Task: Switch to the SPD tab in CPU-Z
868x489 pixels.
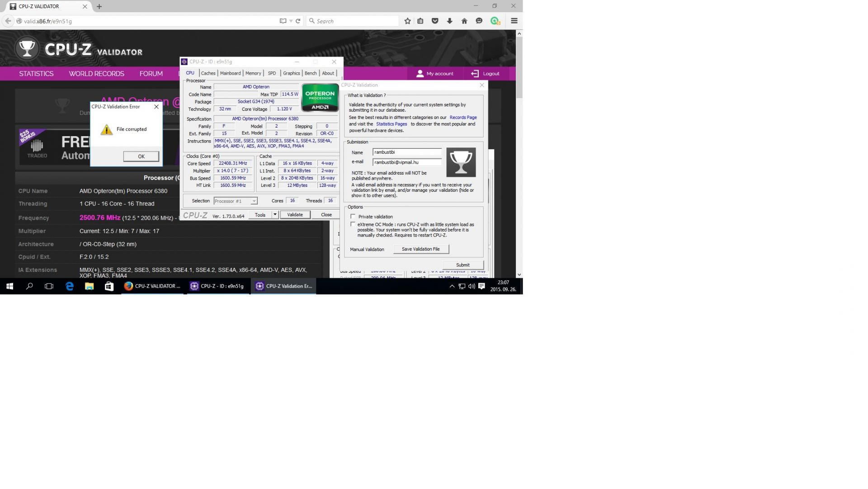Action: (x=272, y=73)
